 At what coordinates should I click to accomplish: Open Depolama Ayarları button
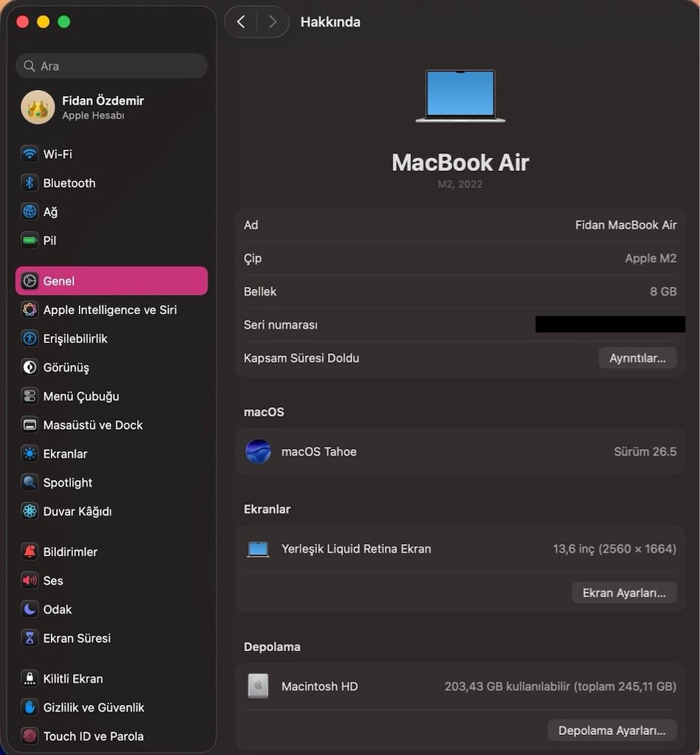[x=612, y=731]
